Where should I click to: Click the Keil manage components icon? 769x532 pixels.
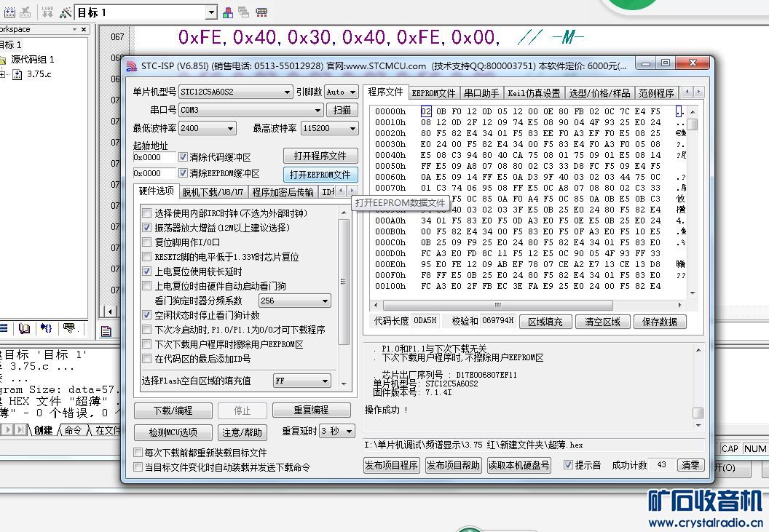(227, 12)
